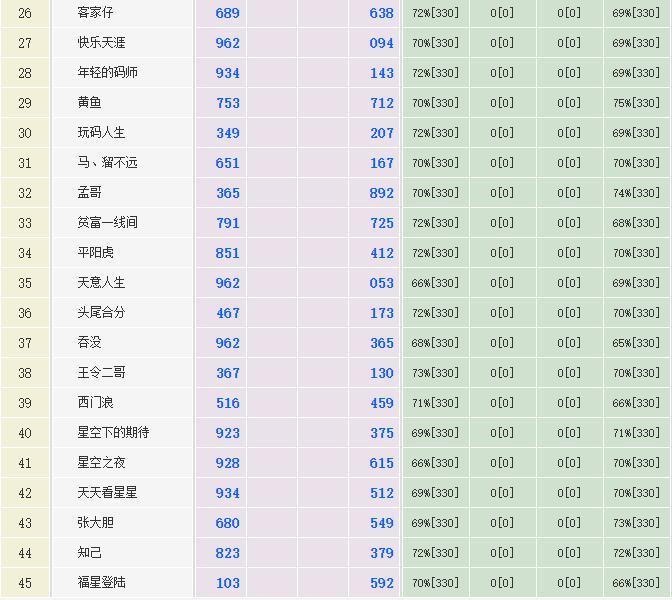Open the 天天看星星 entry
Viewport: 672px width, 600px height.
pos(107,493)
